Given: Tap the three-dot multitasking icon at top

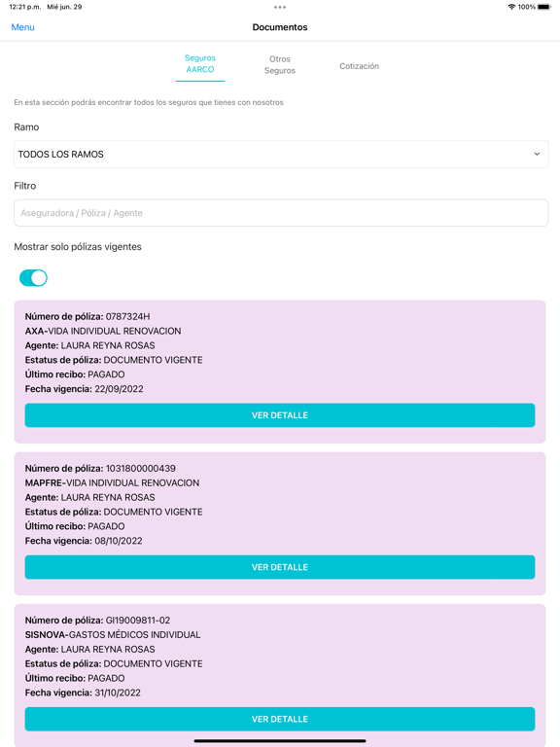Looking at the screenshot, I should click(x=280, y=7).
